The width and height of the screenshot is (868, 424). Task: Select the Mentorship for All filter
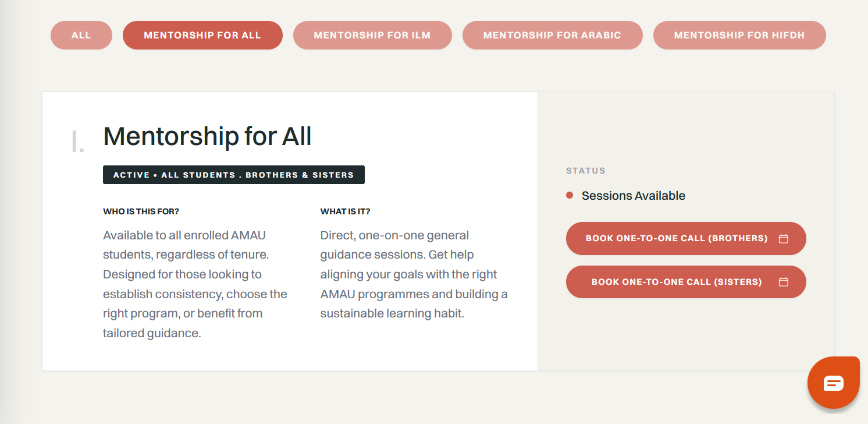coord(202,36)
